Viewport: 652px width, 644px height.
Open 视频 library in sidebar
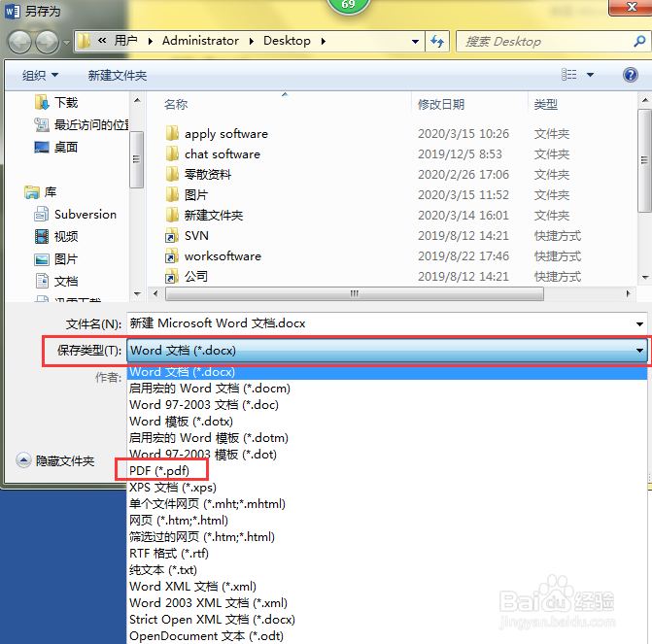click(56, 237)
